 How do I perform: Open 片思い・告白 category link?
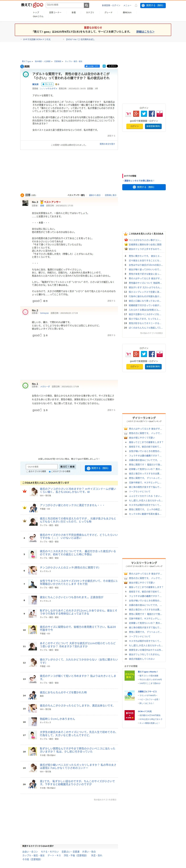[x=89, y=852]
